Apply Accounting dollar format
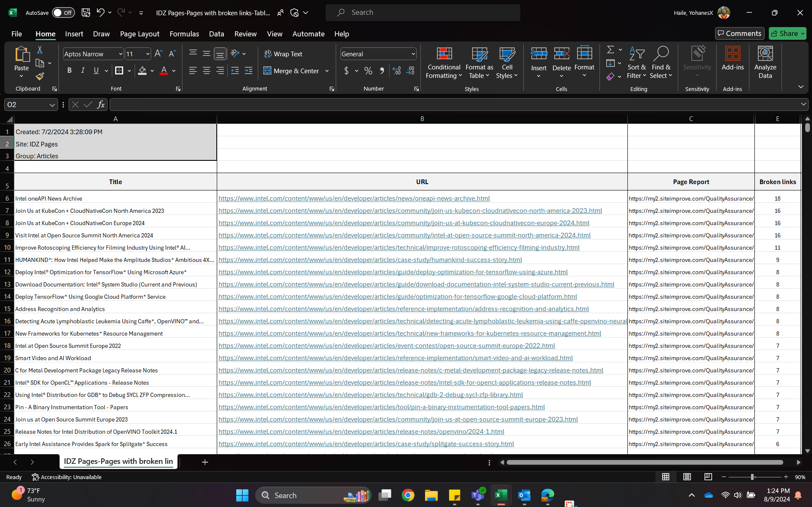The image size is (812, 507). pos(346,71)
